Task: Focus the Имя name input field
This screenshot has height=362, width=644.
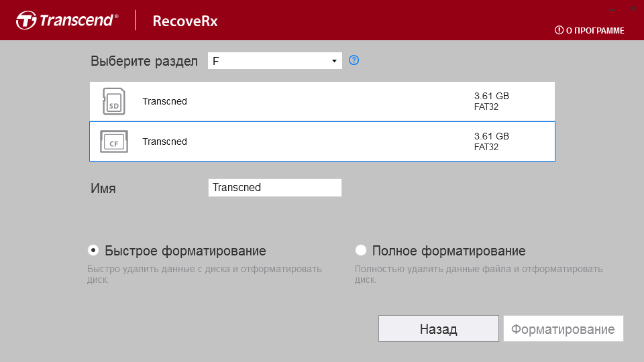Action: (275, 188)
